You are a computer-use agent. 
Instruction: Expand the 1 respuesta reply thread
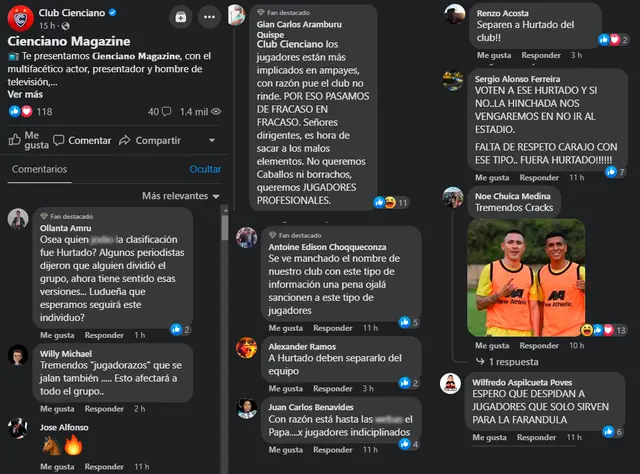pos(507,362)
